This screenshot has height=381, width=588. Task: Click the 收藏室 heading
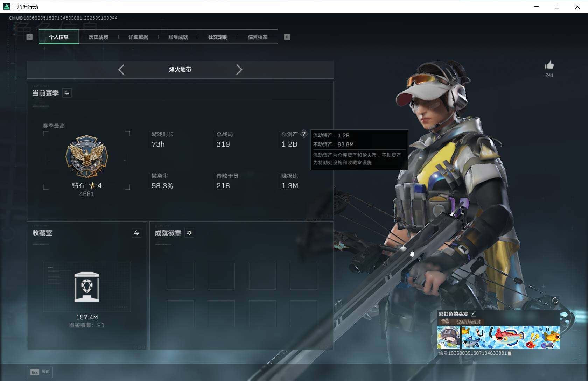[42, 233]
